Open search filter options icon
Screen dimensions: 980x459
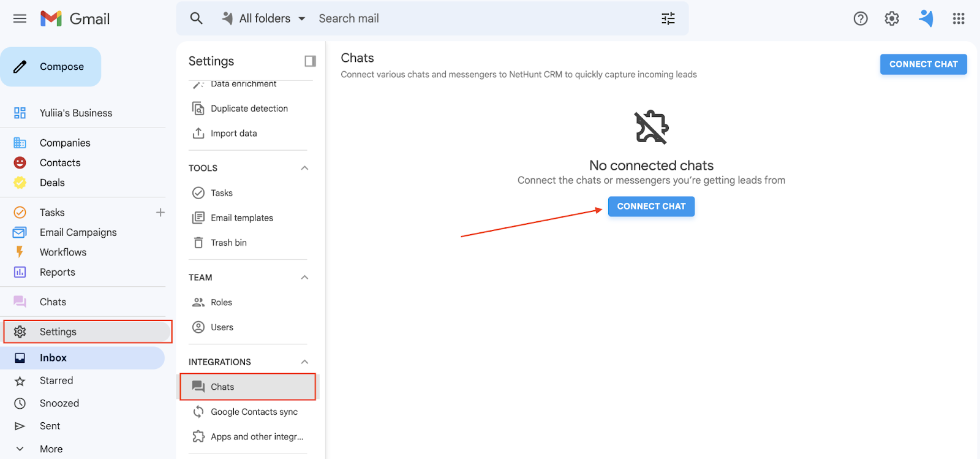click(x=668, y=18)
